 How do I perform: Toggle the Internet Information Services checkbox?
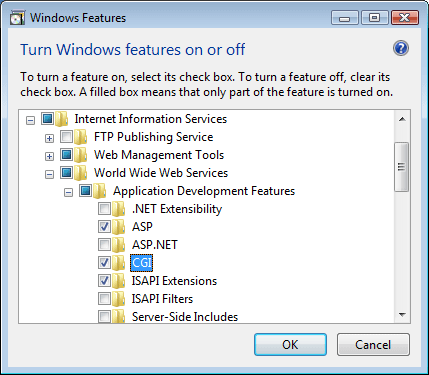pyautogui.click(x=47, y=118)
